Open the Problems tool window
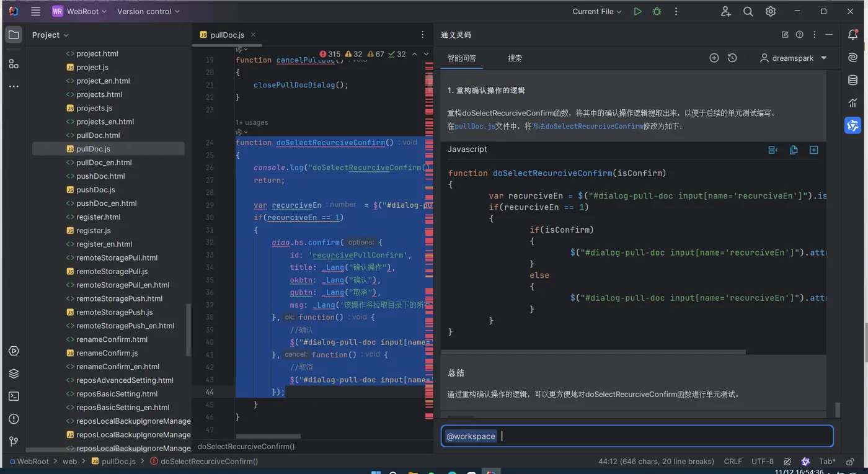This screenshot has height=474, width=868. (14, 419)
